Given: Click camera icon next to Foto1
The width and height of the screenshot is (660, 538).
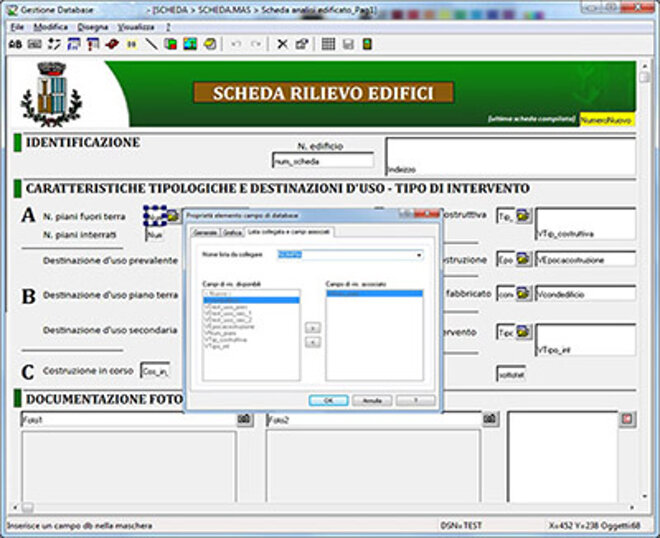Looking at the screenshot, I should coord(243,419).
